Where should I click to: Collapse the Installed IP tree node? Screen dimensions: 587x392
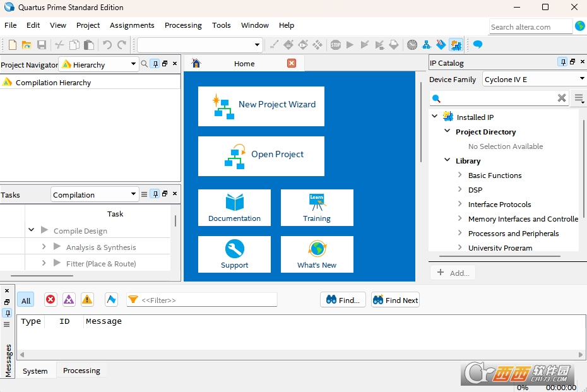(435, 116)
